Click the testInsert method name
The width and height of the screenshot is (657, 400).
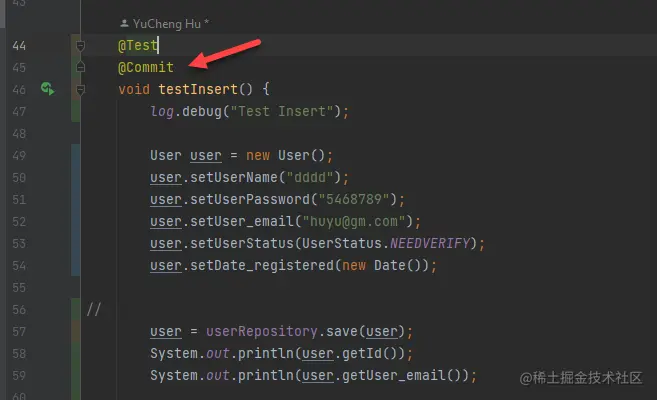pyautogui.click(x=198, y=89)
